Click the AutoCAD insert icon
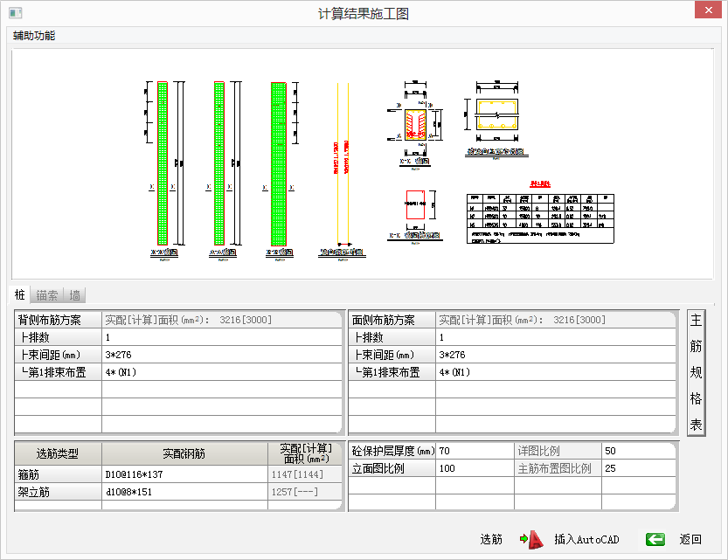Image resolution: width=728 pixels, height=560 pixels. point(526,539)
